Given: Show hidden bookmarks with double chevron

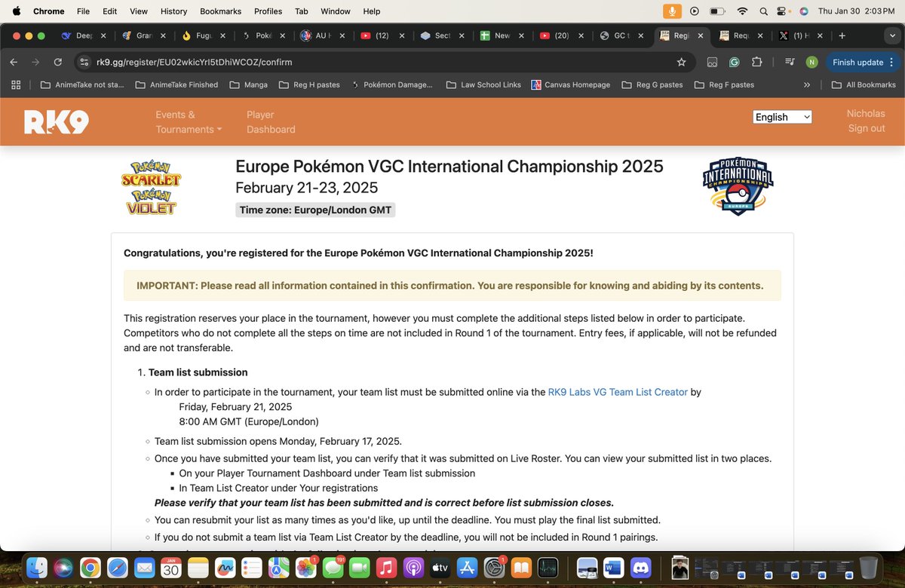Looking at the screenshot, I should click(807, 85).
